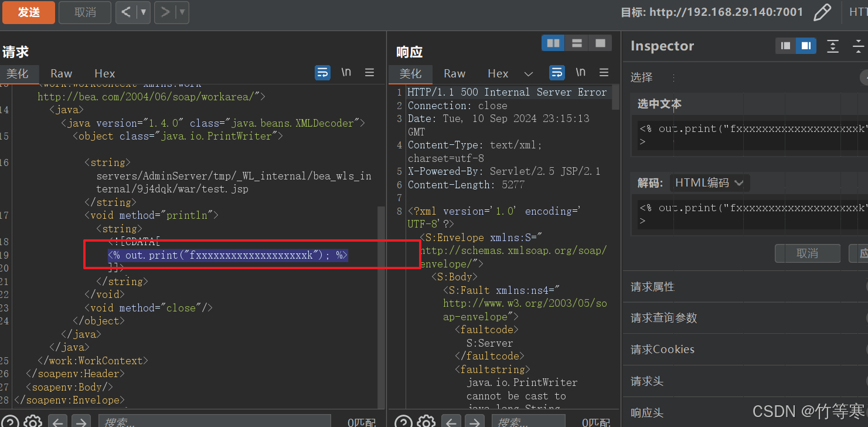Select the side-by-side layout for the panels

553,43
